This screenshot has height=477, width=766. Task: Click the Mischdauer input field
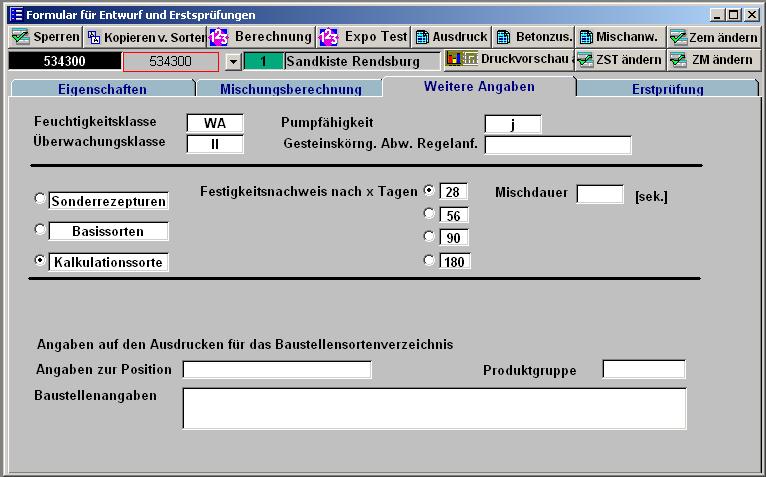(600, 193)
